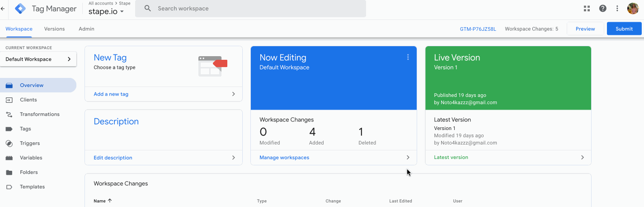The width and height of the screenshot is (644, 207).
Task: Click the Tag Manager logo
Action: click(21, 9)
